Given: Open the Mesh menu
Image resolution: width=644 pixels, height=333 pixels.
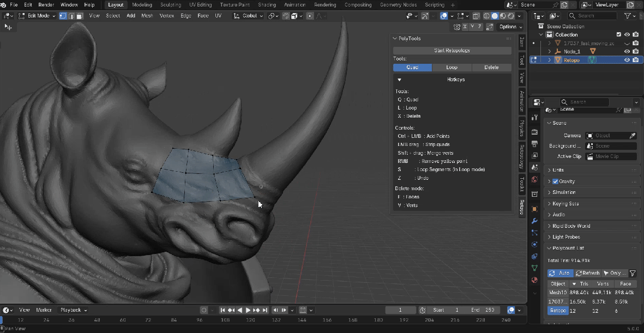Looking at the screenshot, I should (x=147, y=16).
